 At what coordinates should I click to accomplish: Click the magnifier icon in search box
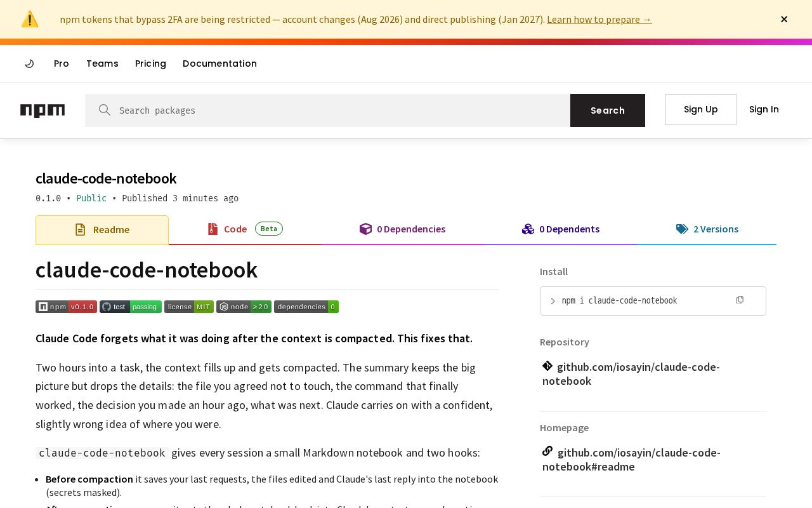105,110
